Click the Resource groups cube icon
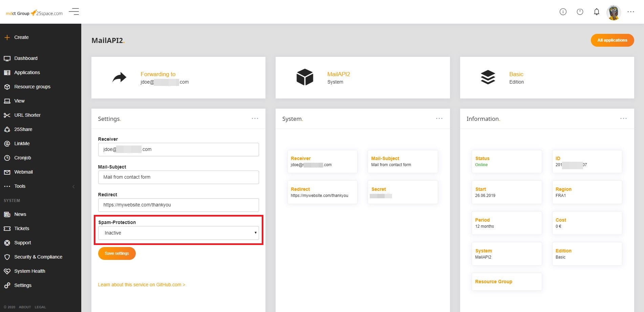The height and width of the screenshot is (312, 644). point(7,87)
